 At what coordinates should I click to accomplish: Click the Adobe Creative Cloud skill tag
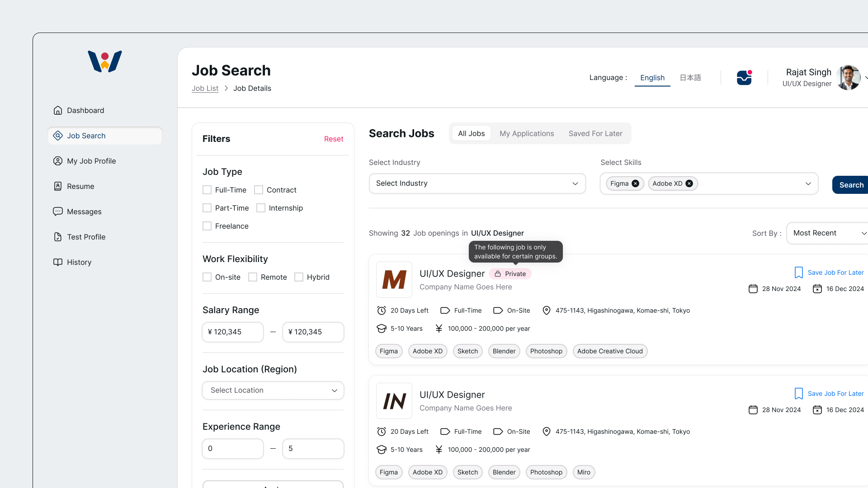pos(610,351)
